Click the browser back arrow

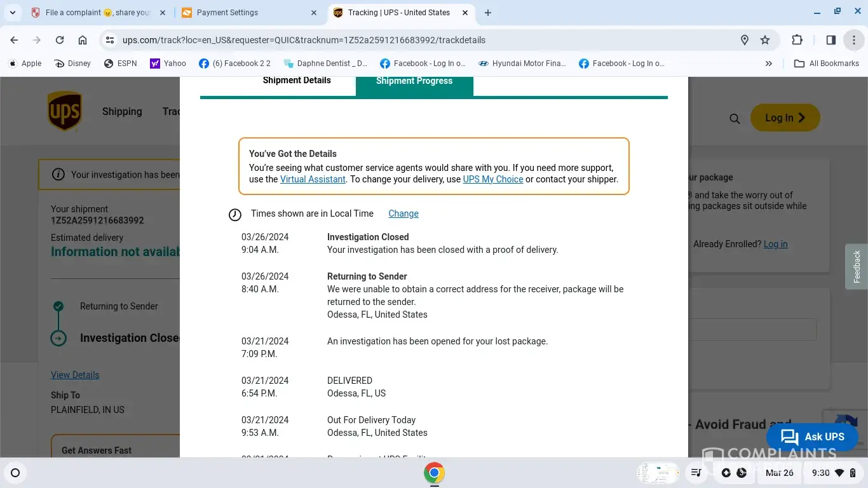[x=14, y=40]
